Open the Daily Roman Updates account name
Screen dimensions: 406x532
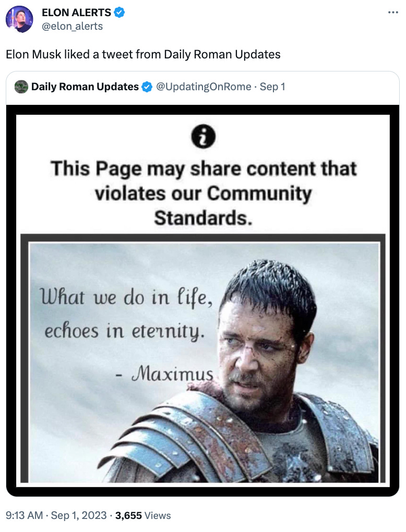tap(85, 87)
